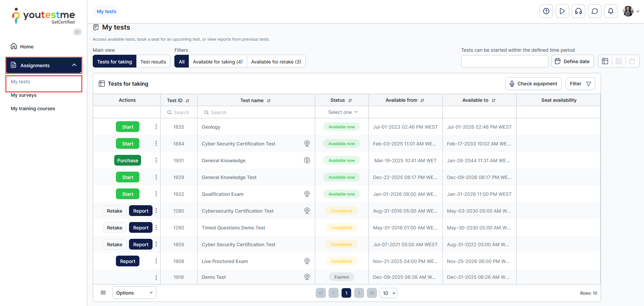The height and width of the screenshot is (306, 644).
Task: Open the Status Select one dropdown
Action: [x=342, y=112]
